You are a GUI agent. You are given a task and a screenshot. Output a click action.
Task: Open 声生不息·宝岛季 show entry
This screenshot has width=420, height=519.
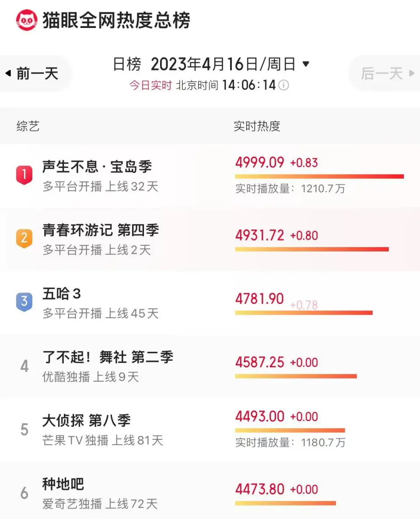(x=97, y=167)
